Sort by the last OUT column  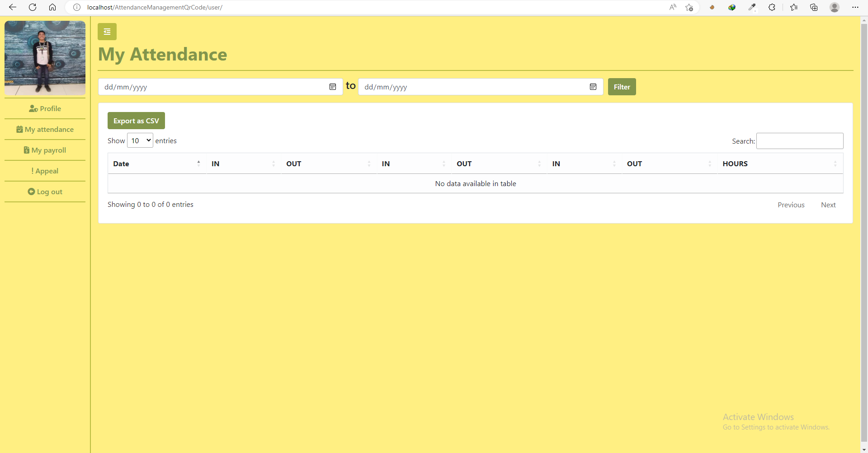coord(670,163)
